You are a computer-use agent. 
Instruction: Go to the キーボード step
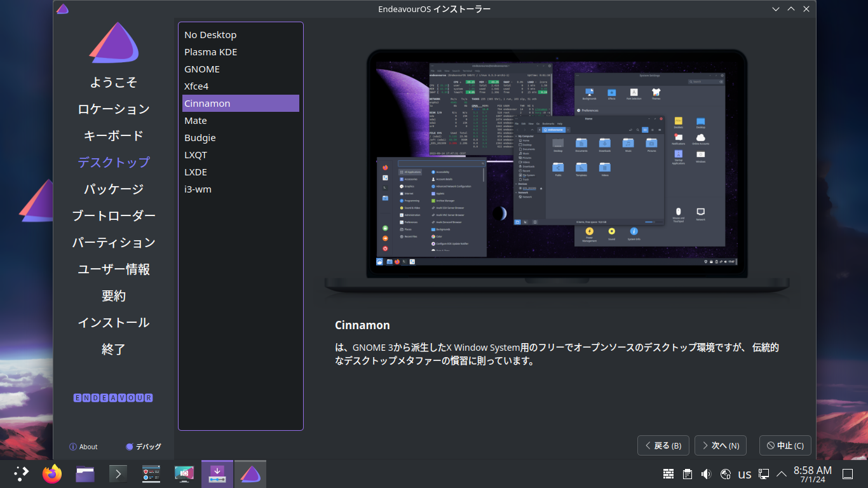pos(114,136)
